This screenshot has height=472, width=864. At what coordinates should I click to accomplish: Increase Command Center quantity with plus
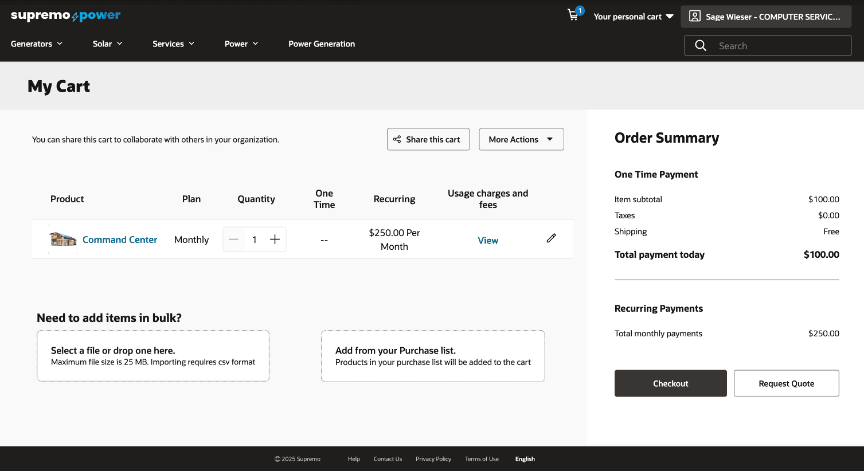point(275,240)
